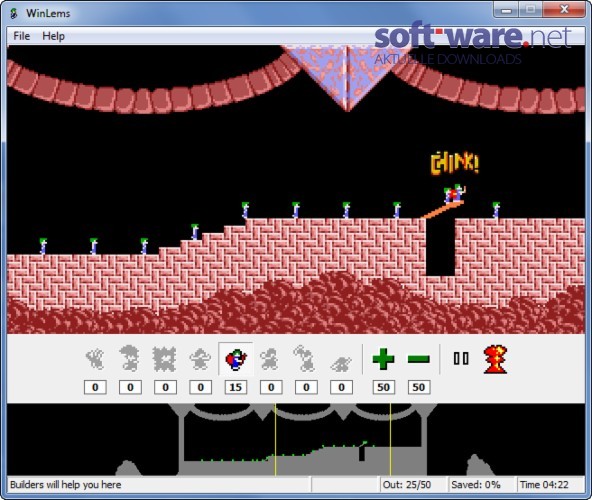This screenshot has height=500, width=592.
Task: Open the Help menu
Action: [x=53, y=36]
